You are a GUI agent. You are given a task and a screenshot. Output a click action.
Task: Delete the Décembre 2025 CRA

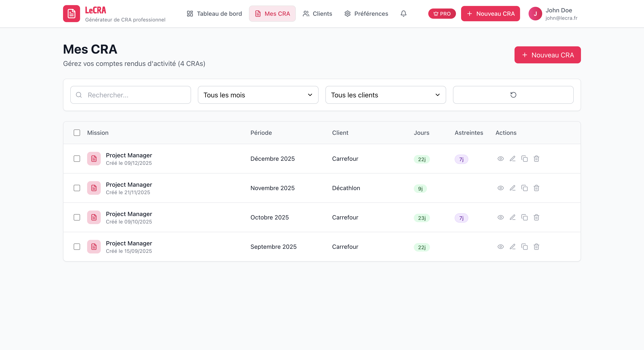click(536, 159)
